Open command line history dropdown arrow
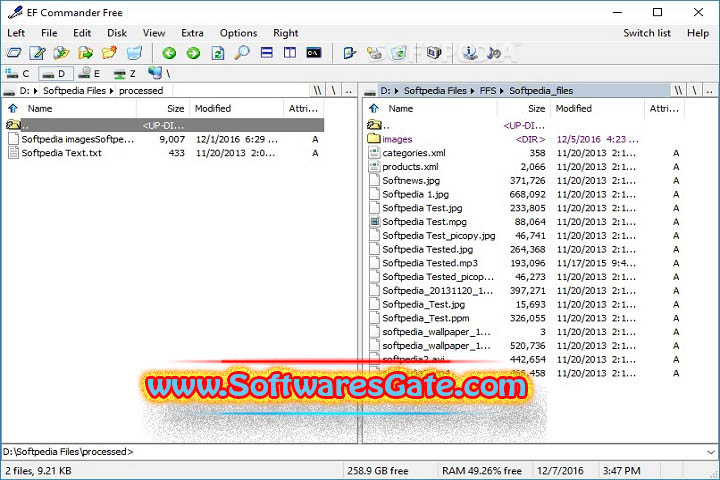The image size is (720, 480). [711, 452]
